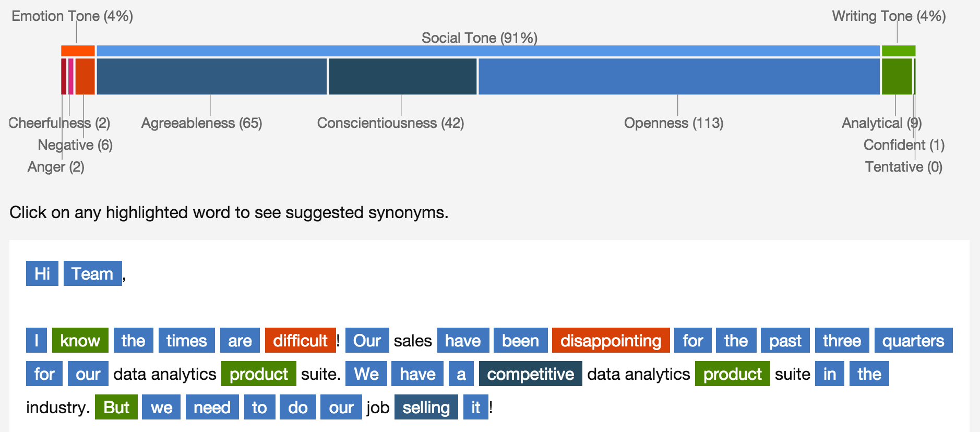Click highlighted word 'need'
The image size is (980, 432).
tap(212, 407)
